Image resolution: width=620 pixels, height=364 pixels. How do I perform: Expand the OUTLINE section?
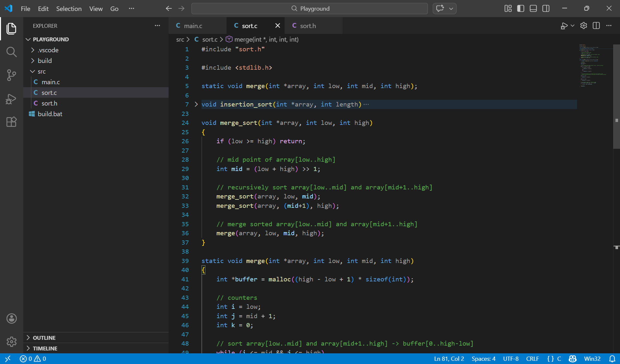click(44, 338)
